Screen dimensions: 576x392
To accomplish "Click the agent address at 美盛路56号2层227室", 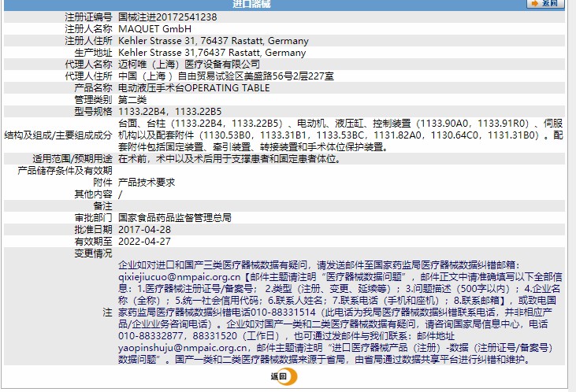I will pos(226,76).
